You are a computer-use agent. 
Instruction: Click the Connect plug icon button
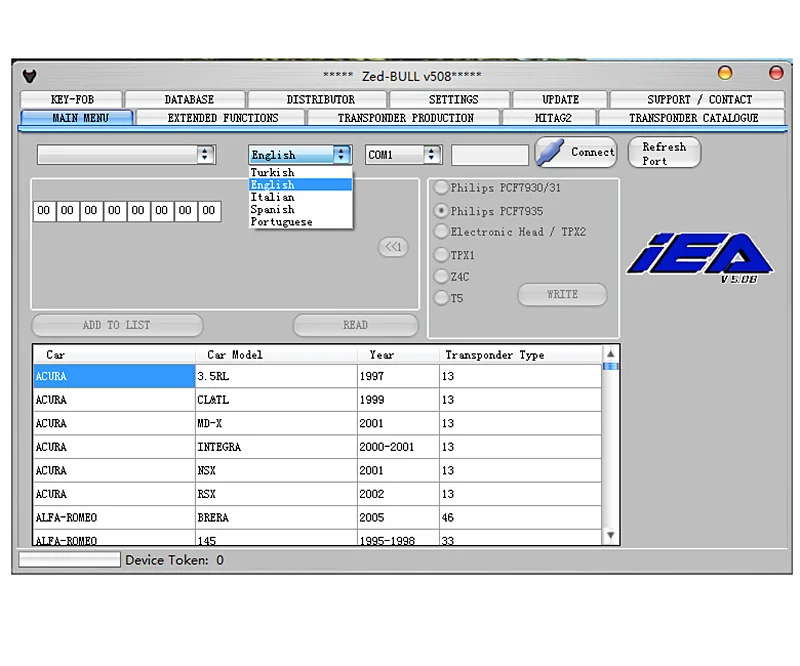(x=576, y=152)
